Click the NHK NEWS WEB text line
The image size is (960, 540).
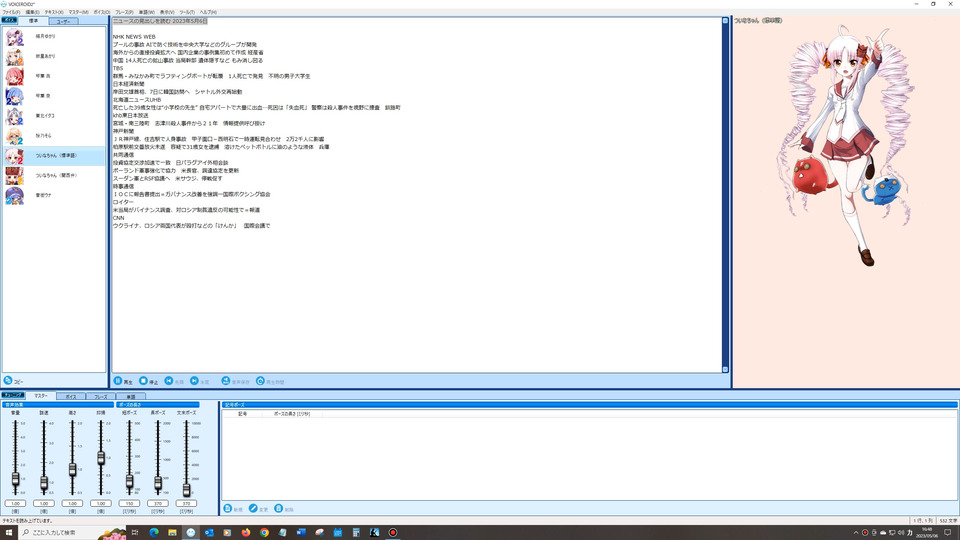tap(134, 37)
